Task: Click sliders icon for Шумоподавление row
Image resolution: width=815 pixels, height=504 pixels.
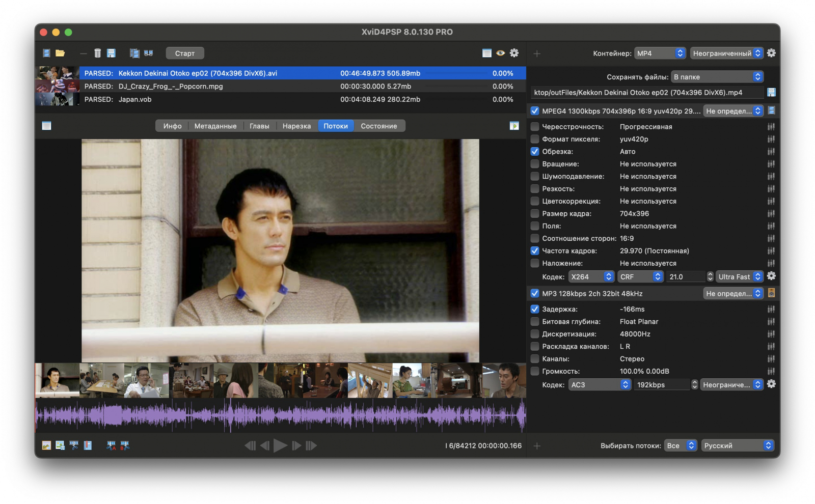Action: click(x=771, y=176)
